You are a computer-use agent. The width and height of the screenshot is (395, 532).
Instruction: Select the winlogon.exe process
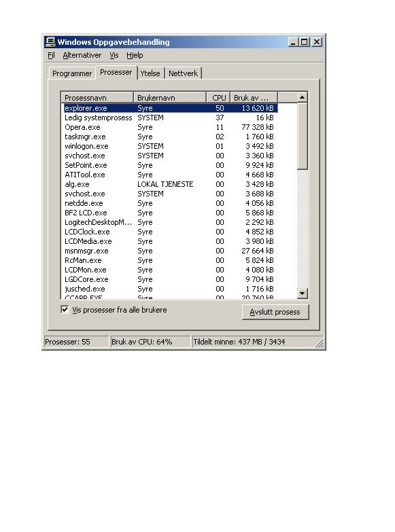click(171, 146)
